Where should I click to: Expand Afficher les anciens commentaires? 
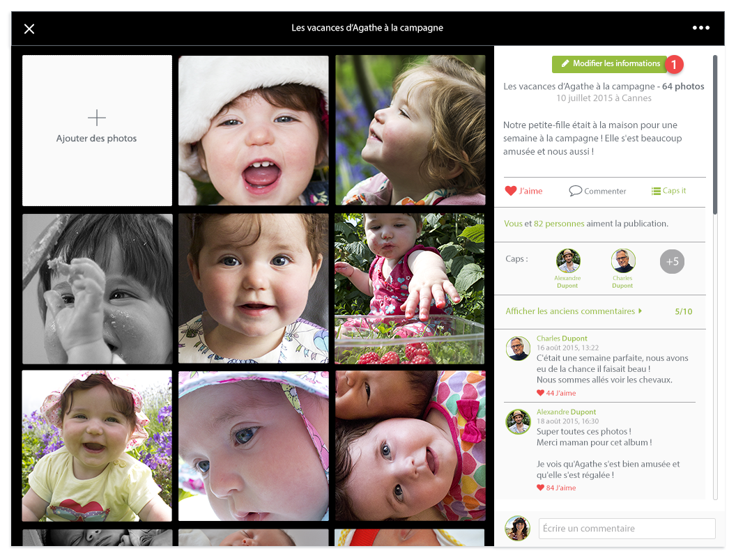[574, 311]
